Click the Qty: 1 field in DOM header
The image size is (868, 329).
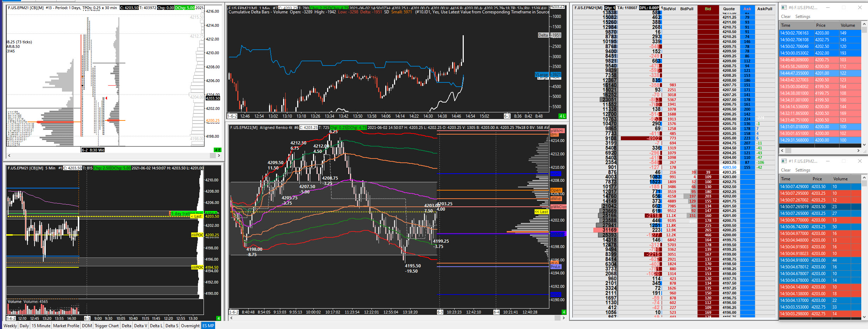point(610,8)
